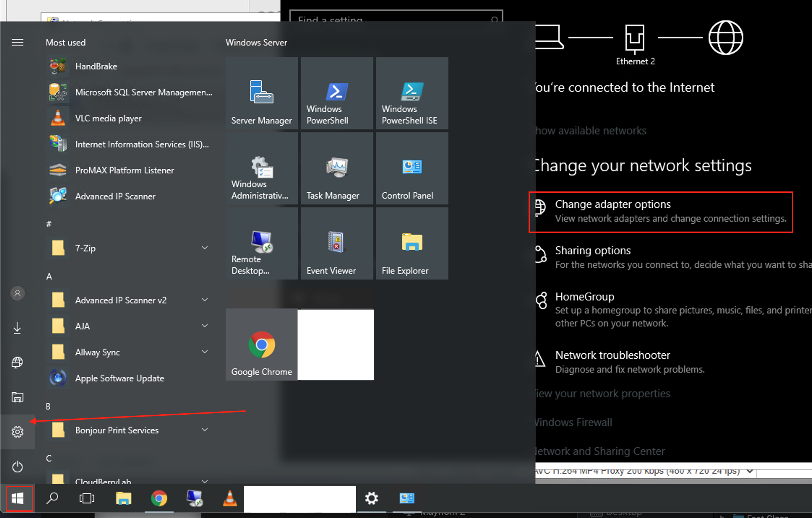This screenshot has width=812, height=518.
Task: Open the taskbar Search magnifier
Action: coord(52,498)
